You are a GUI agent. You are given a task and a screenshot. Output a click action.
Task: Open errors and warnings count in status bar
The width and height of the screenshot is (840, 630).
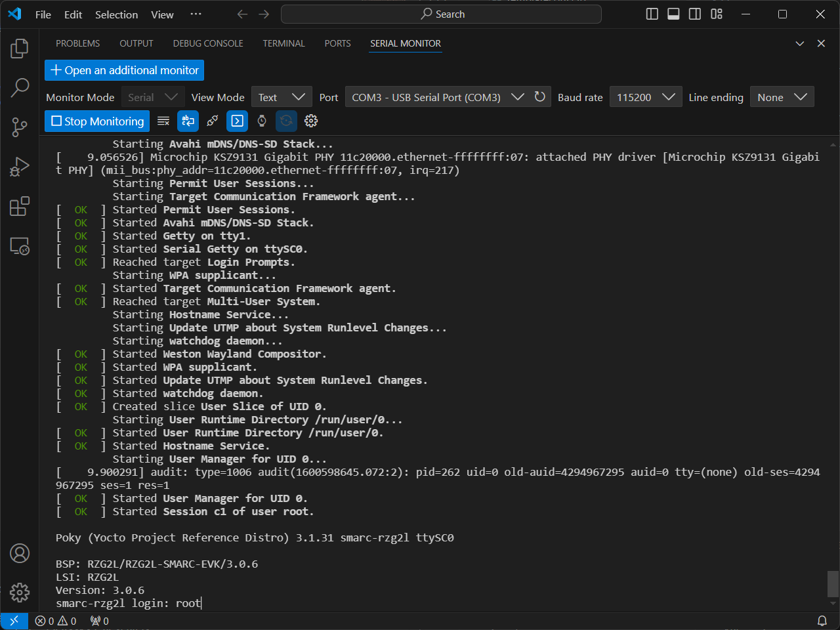(56, 621)
